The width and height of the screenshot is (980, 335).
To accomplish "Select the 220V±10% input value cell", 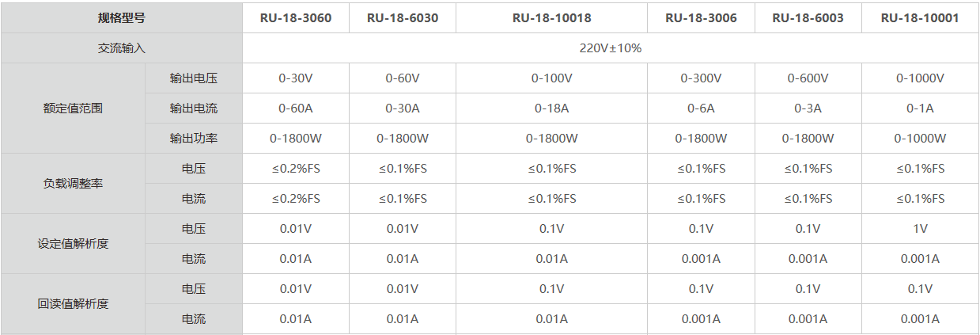I will click(x=610, y=48).
